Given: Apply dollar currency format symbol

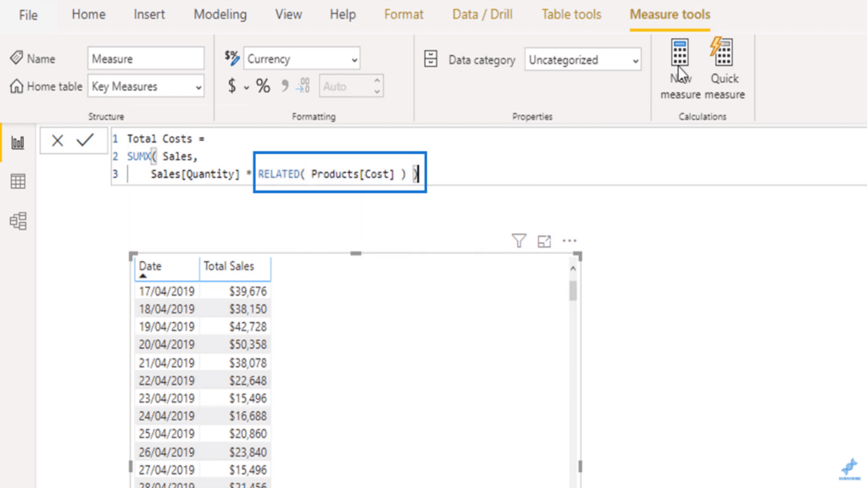Looking at the screenshot, I should pyautogui.click(x=232, y=86).
